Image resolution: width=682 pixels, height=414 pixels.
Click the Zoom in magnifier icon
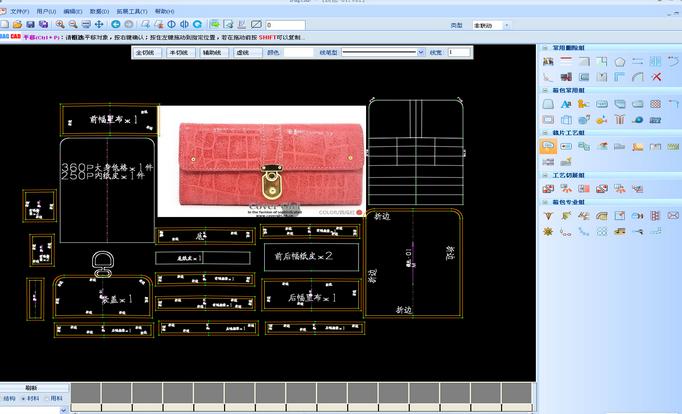pyautogui.click(x=60, y=24)
